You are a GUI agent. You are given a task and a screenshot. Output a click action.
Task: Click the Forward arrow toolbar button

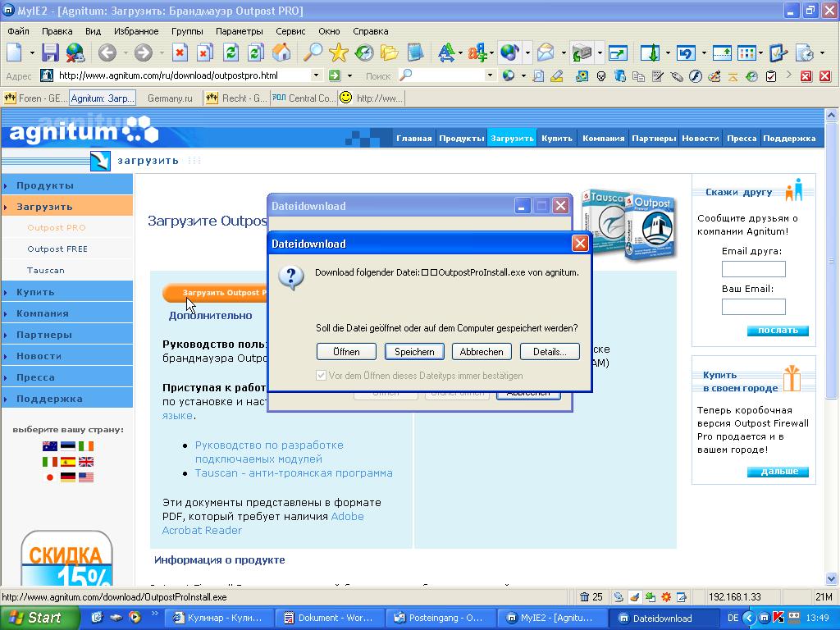point(143,52)
